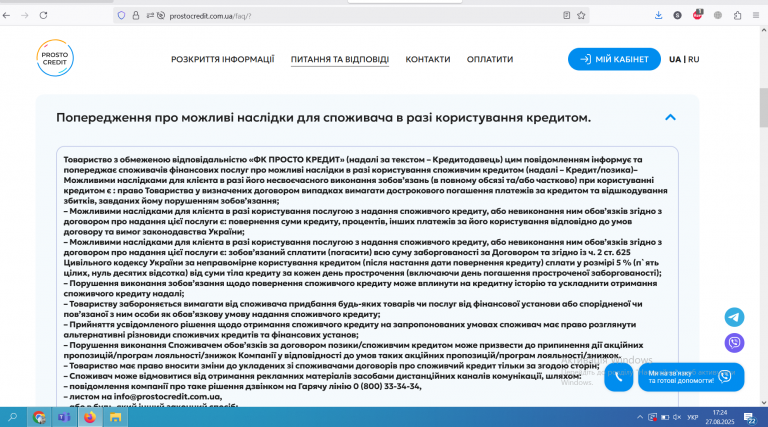
Task: Click the network status tray icon
Action: (652, 417)
